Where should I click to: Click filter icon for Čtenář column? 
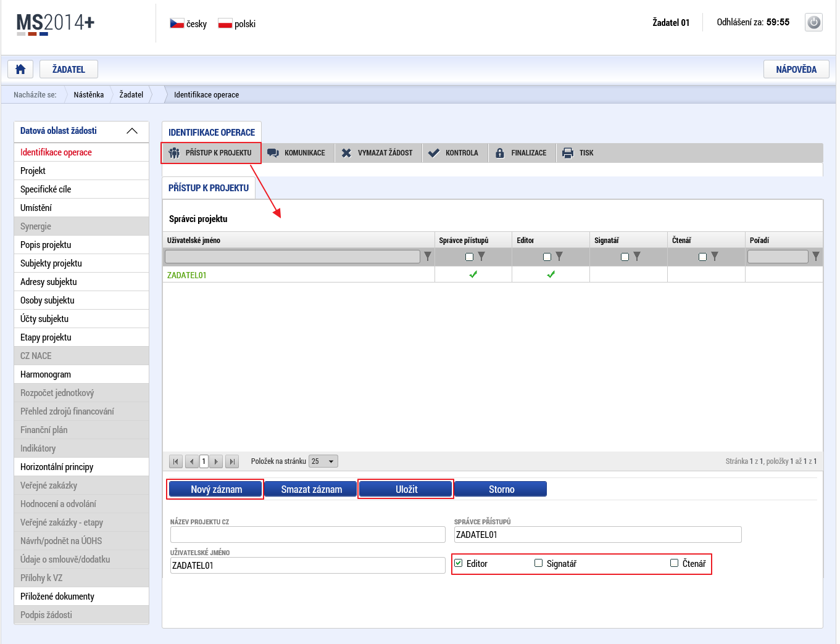pos(715,257)
